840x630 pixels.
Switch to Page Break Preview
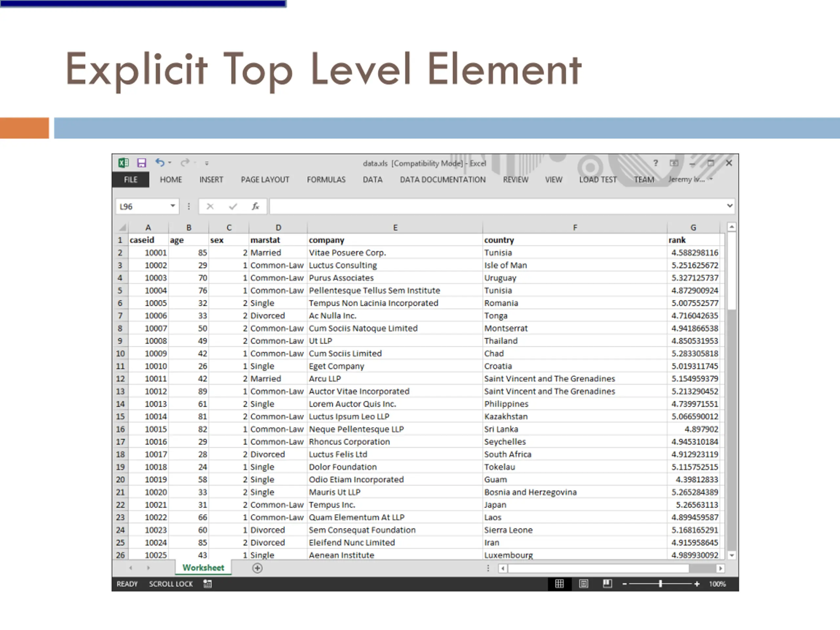click(x=607, y=583)
